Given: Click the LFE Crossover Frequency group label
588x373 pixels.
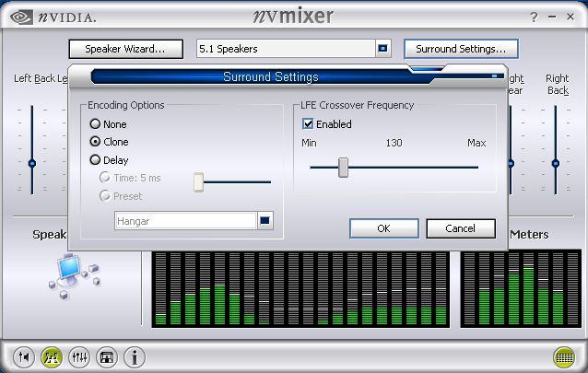Looking at the screenshot, I should click(357, 105).
